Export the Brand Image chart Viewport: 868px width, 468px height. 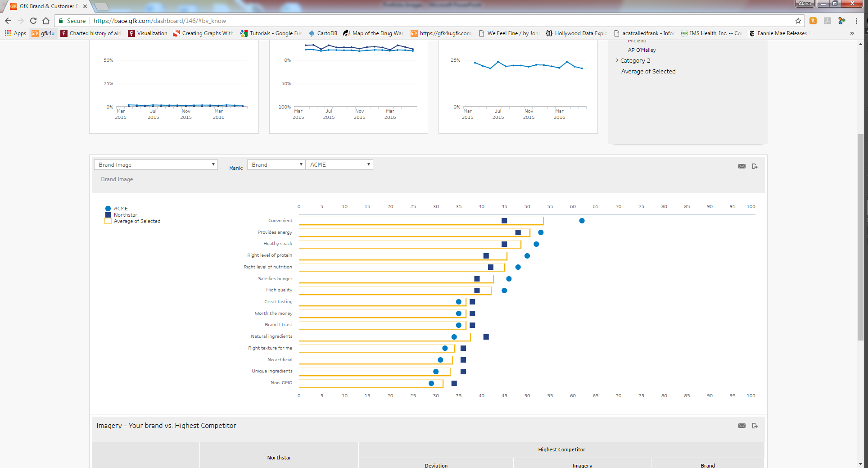pos(755,166)
